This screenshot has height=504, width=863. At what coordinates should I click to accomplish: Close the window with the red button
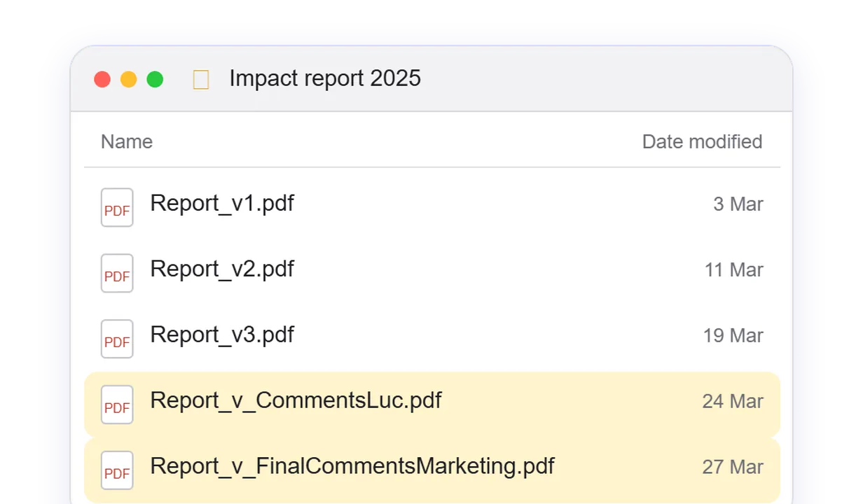pos(102,79)
